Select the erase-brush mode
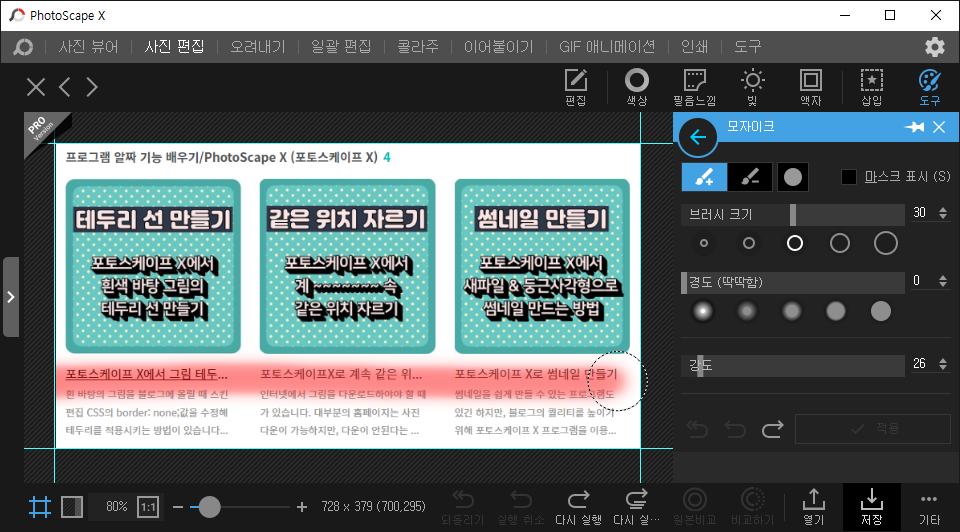This screenshot has width=960, height=532. click(750, 177)
